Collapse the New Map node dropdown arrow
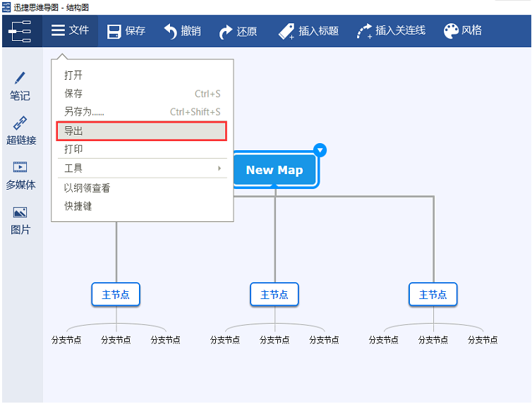Screen dimensions: 532x404 pos(320,150)
